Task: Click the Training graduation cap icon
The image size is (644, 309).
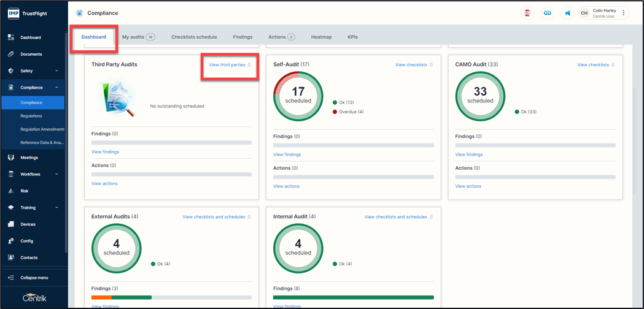Action: (12, 208)
